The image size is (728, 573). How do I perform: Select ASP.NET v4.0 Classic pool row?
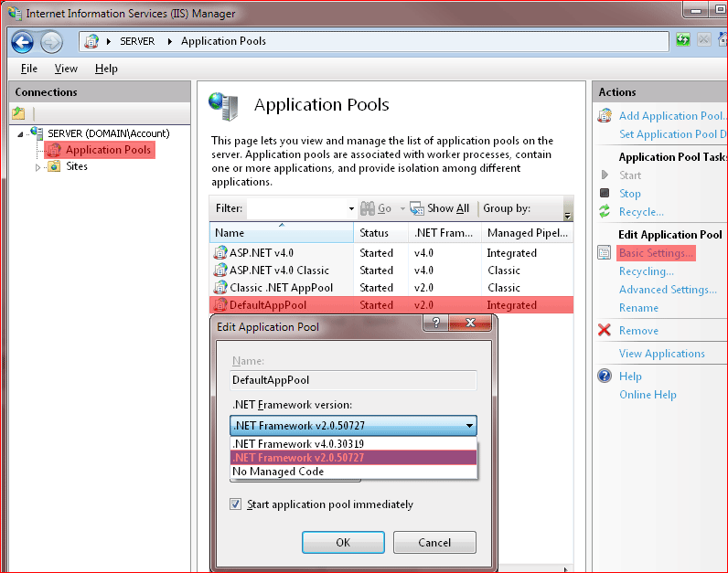[x=391, y=270]
